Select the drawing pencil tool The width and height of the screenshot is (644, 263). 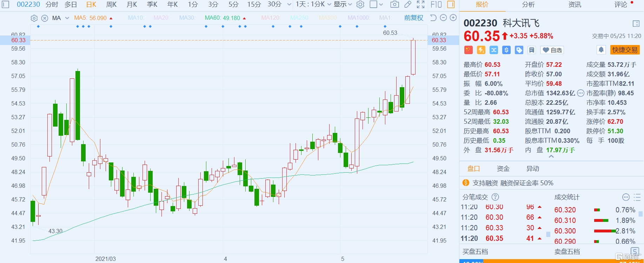coord(407,5)
